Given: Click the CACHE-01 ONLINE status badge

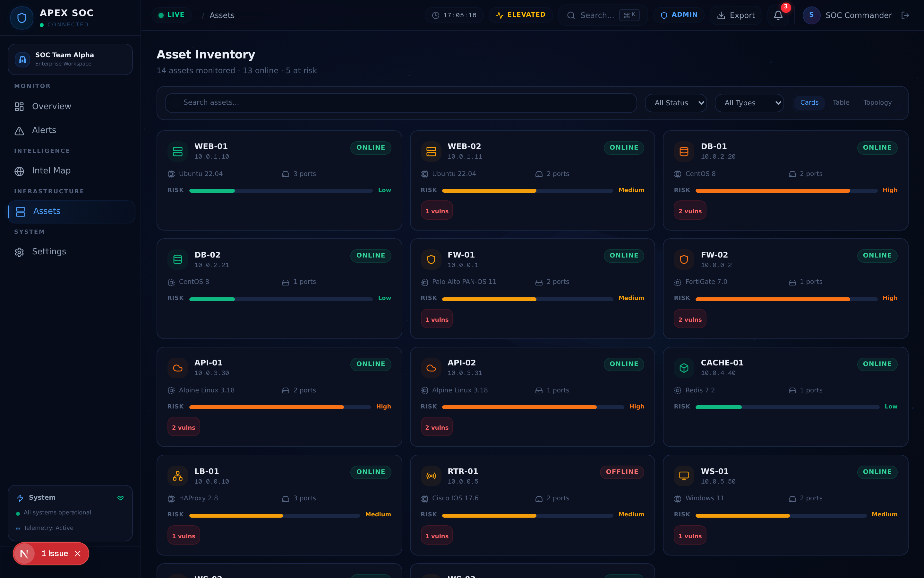Looking at the screenshot, I should (x=877, y=364).
